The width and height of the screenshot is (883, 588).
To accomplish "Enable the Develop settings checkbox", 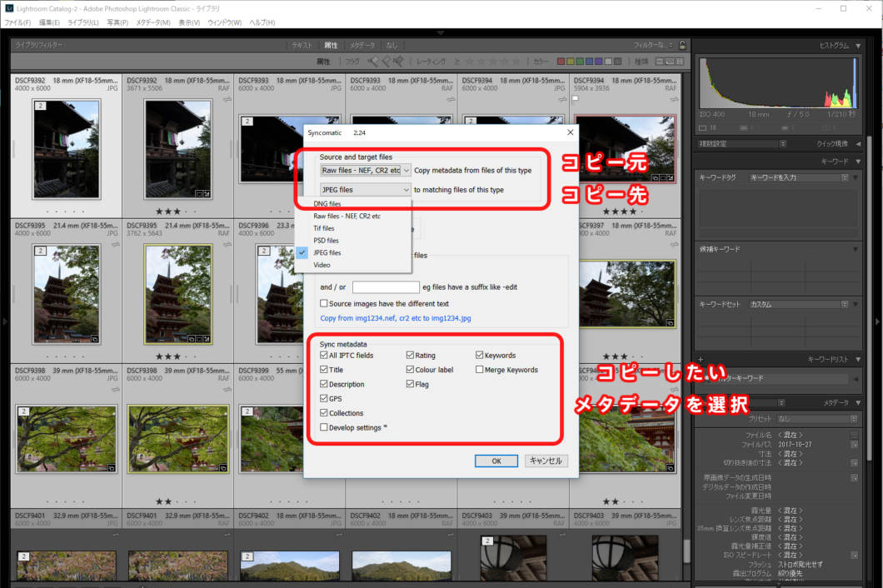I will (324, 427).
